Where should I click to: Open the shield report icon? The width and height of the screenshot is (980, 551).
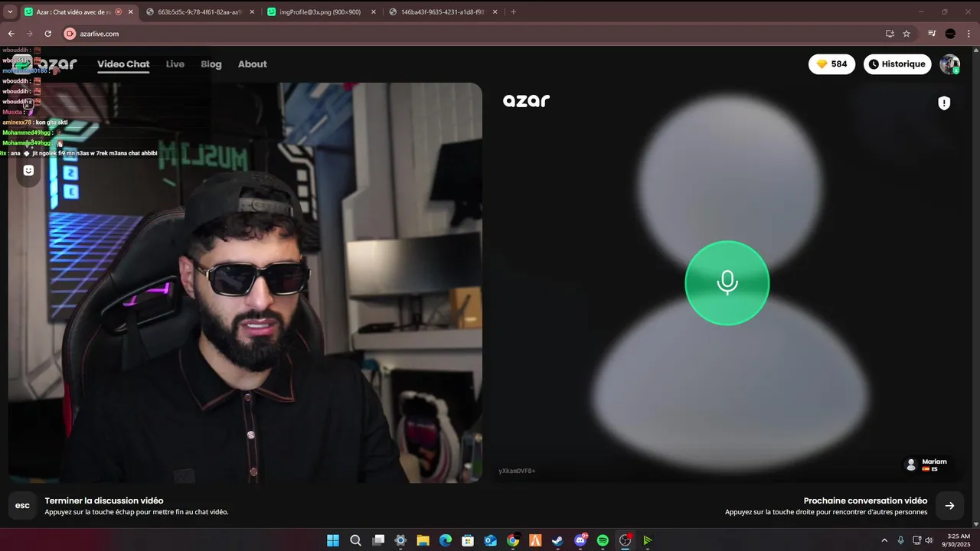click(944, 103)
